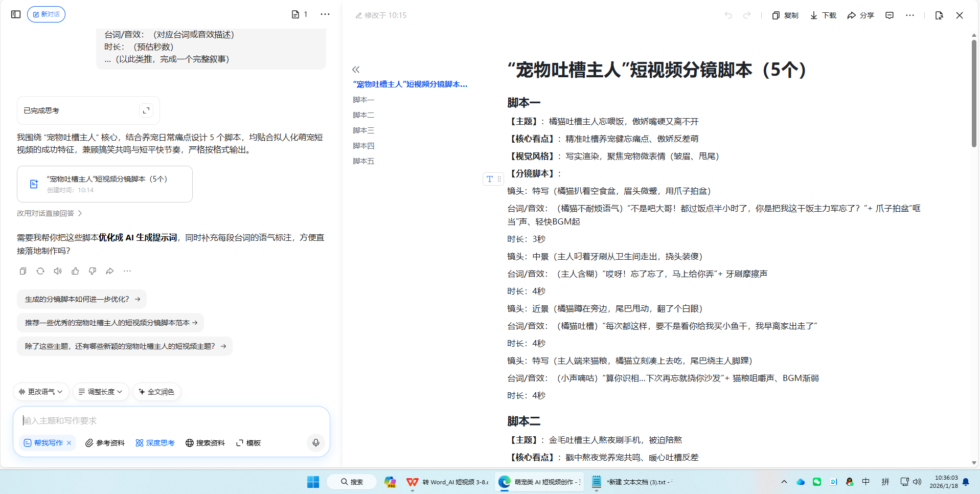Jump to 脚本三 in the outline
Screen dimensions: 980x494
click(x=363, y=130)
